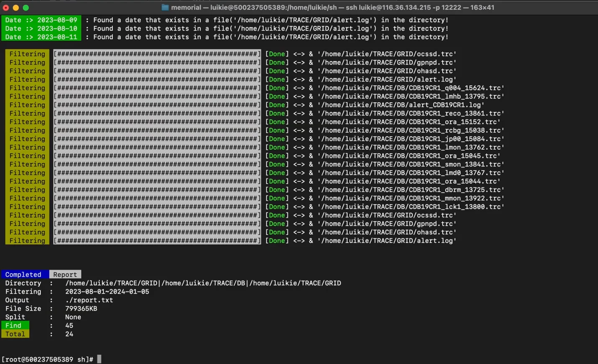Click the Split value 'None'

pos(73,317)
